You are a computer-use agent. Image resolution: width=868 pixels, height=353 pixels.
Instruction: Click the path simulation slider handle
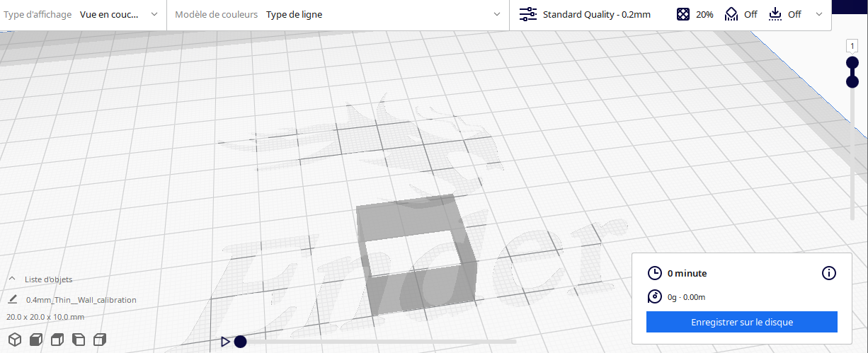tap(240, 342)
